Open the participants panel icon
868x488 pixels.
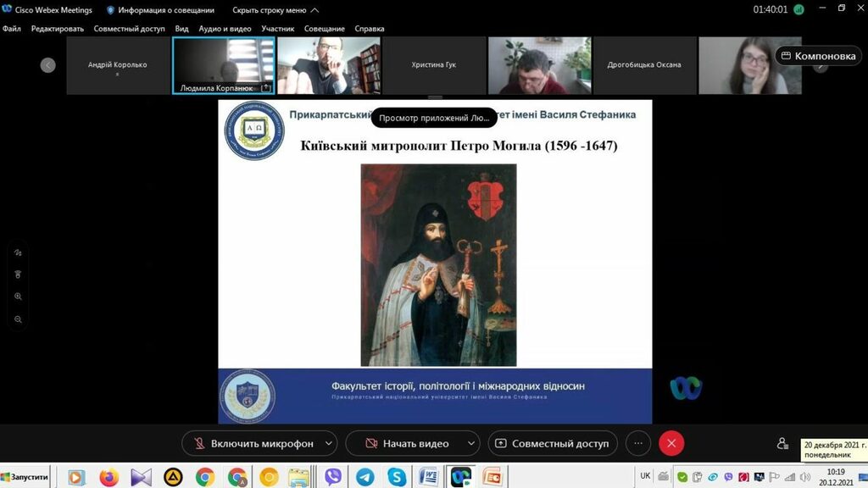coord(782,443)
